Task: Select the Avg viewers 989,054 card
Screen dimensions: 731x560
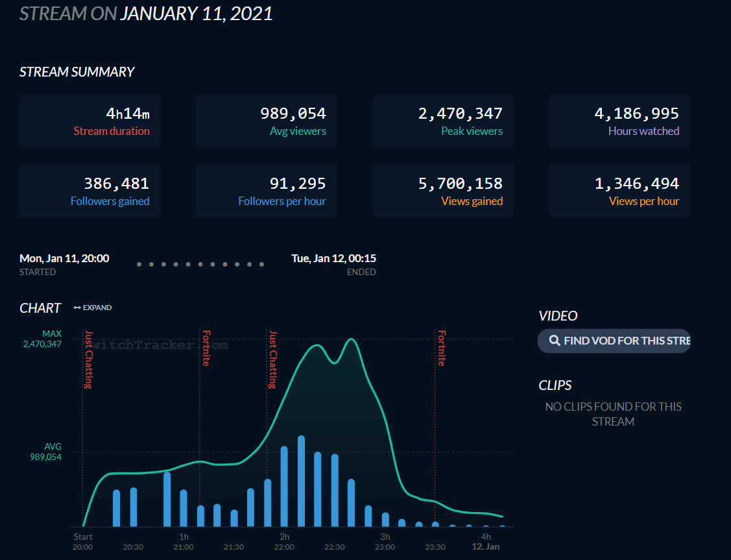Action: (266, 121)
